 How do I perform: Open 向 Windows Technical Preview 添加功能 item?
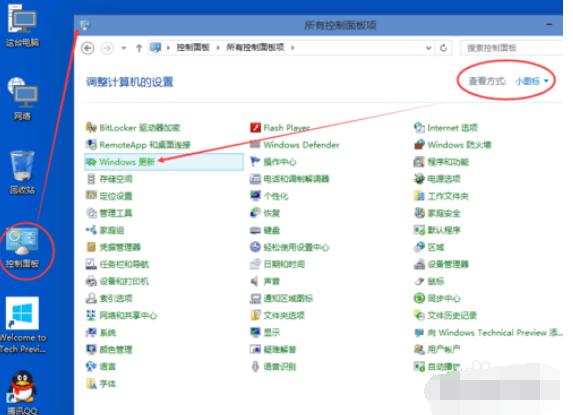coord(488,332)
